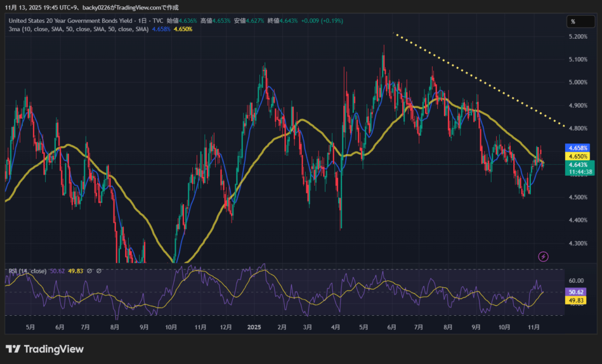Click the 2025 year marker on time axis

[x=254, y=326]
